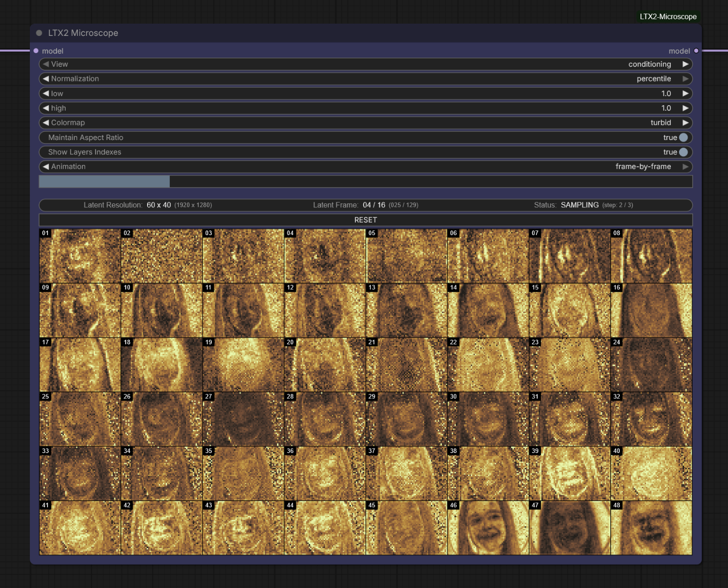Image resolution: width=728 pixels, height=588 pixels.
Task: Open the View conditioning dropdown
Action: [366, 64]
